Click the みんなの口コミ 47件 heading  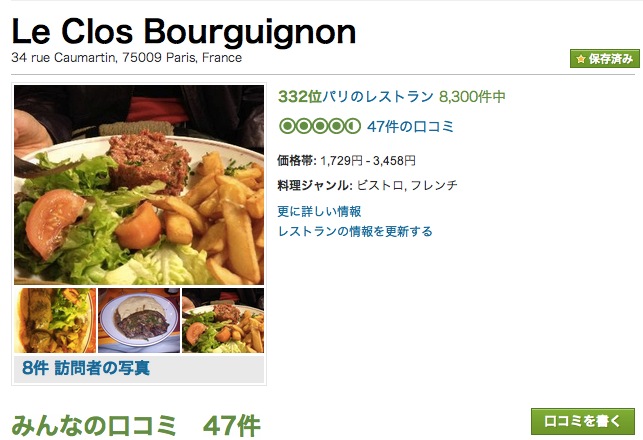pyautogui.click(x=136, y=426)
